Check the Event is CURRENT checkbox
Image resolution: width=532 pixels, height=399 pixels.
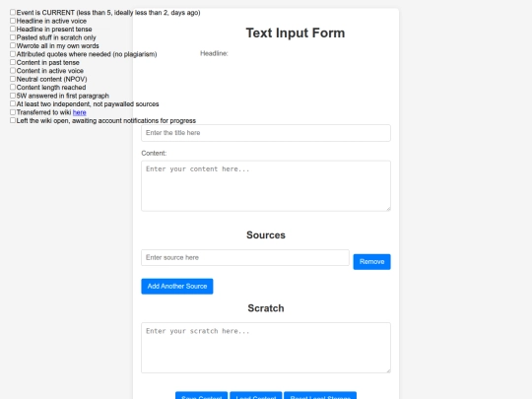point(13,12)
